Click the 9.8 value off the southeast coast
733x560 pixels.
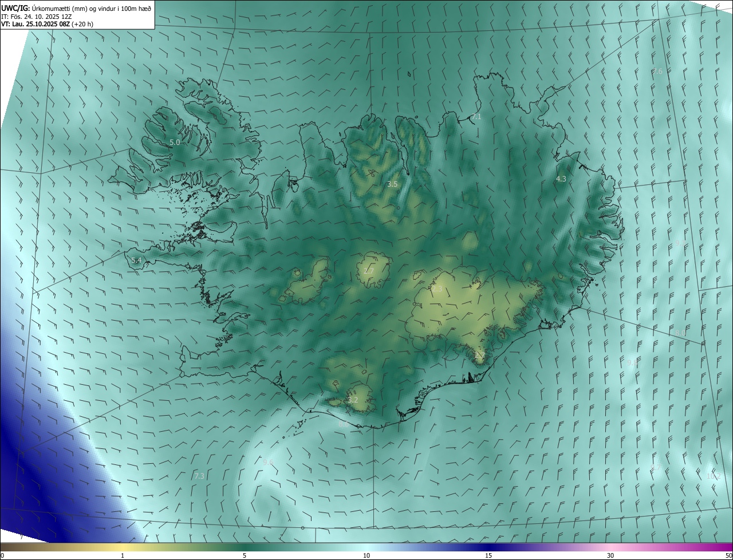click(x=632, y=363)
